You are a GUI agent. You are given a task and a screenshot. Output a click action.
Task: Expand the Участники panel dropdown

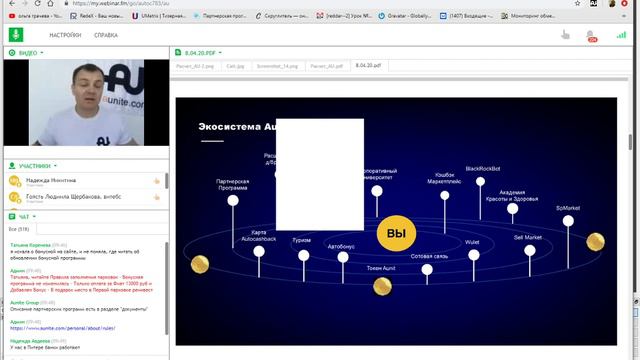(x=55, y=166)
